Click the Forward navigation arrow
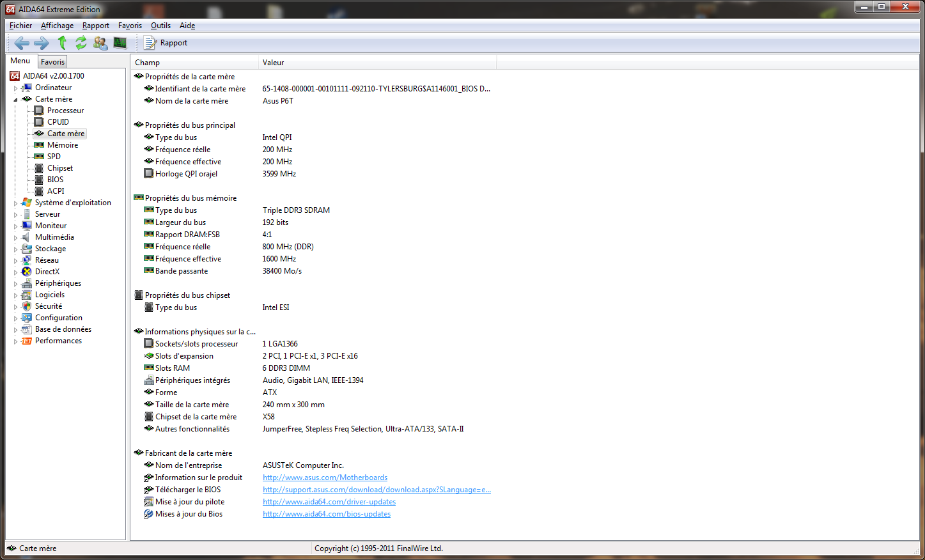This screenshot has width=925, height=560. (41, 43)
